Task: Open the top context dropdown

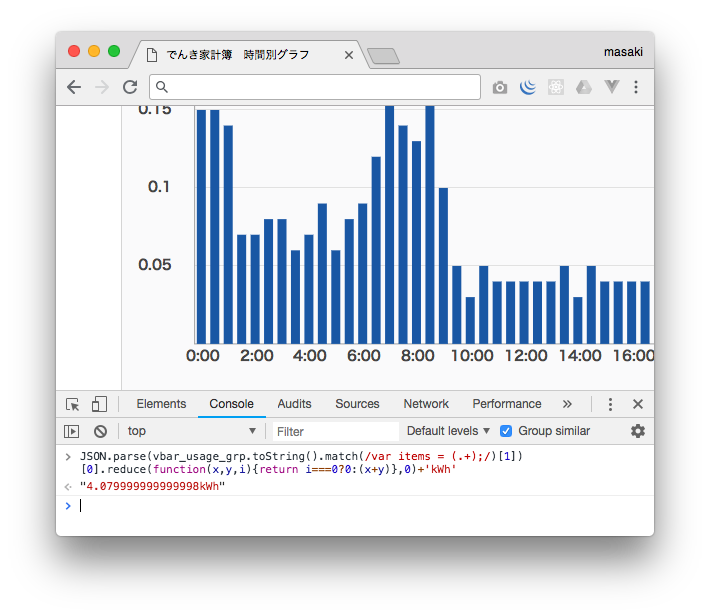Action: point(192,431)
